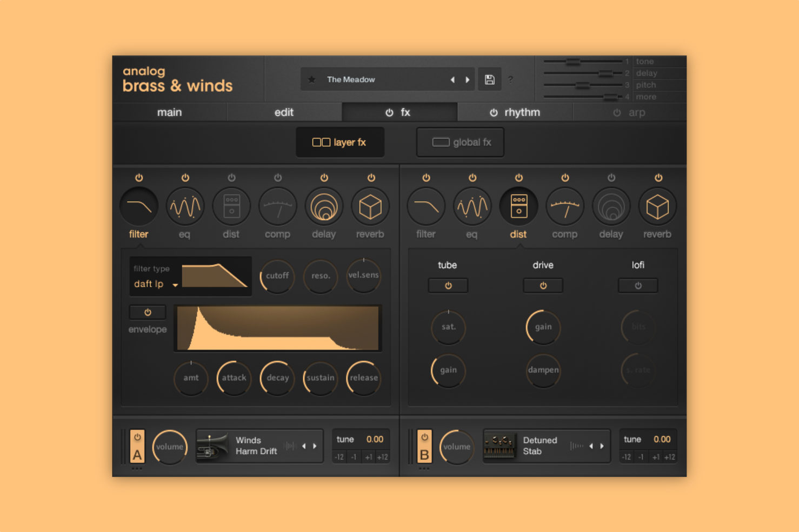Enable the lofi section power button
Image resolution: width=799 pixels, height=532 pixels.
638,285
